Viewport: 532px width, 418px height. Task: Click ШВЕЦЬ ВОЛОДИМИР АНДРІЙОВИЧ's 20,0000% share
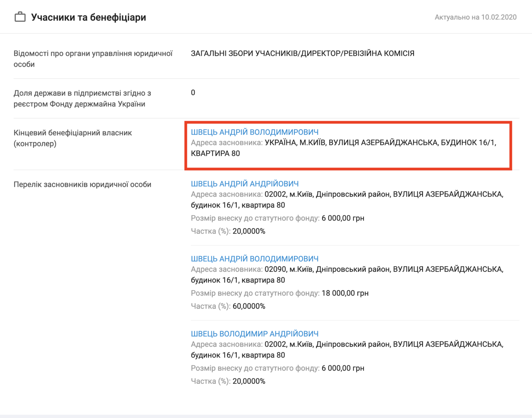pos(249,381)
